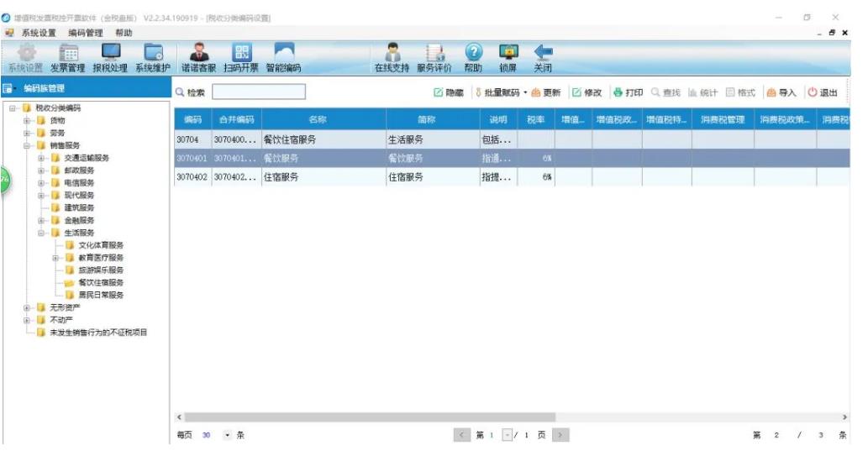Click 退出 exit button
The height and width of the screenshot is (451, 868).
tap(823, 92)
